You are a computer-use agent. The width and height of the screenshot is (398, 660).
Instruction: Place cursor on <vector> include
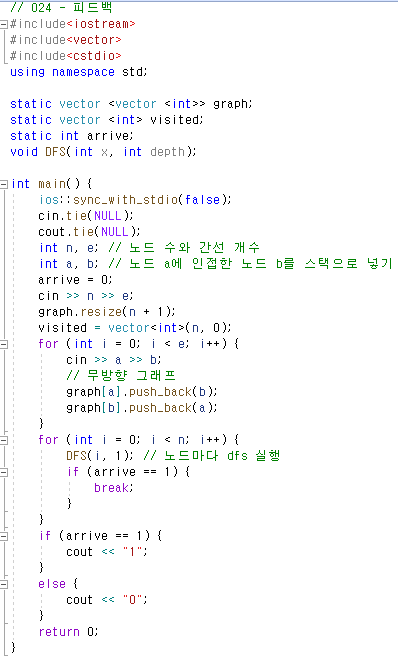93,40
